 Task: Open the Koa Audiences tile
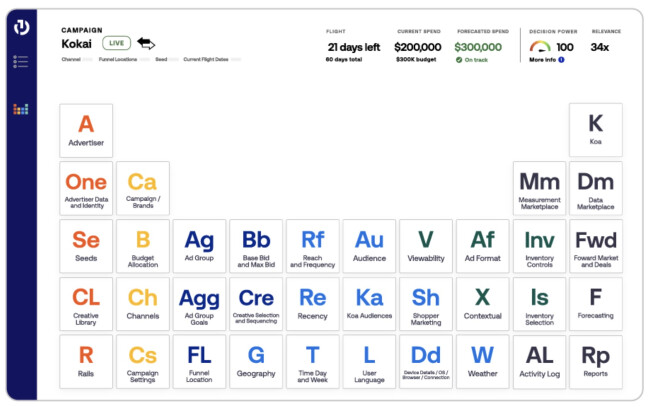coord(369,304)
